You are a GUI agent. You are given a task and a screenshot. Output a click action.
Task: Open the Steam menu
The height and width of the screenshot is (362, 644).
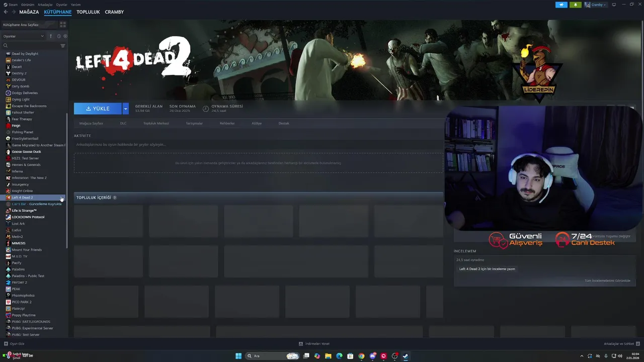coord(13,5)
